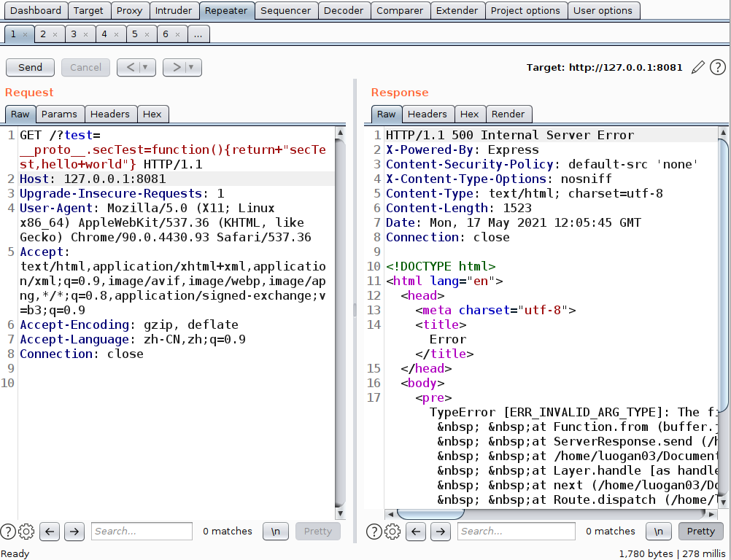Expand history forward dropdown arrow
This screenshot has width=731, height=560.
pos(192,67)
